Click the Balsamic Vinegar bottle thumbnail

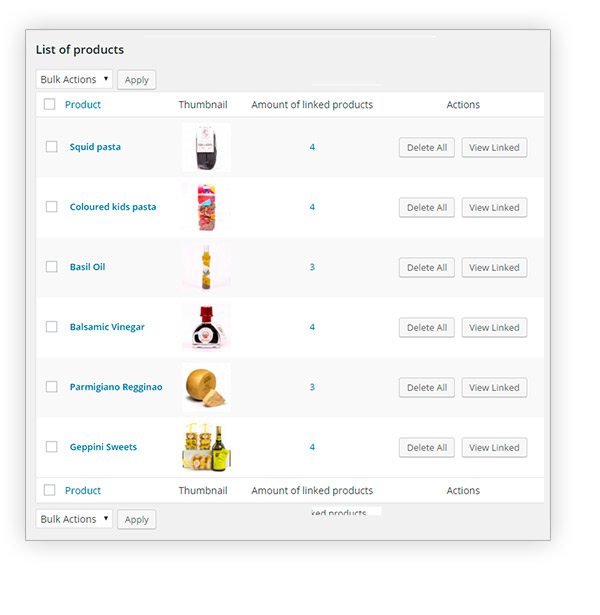point(206,328)
